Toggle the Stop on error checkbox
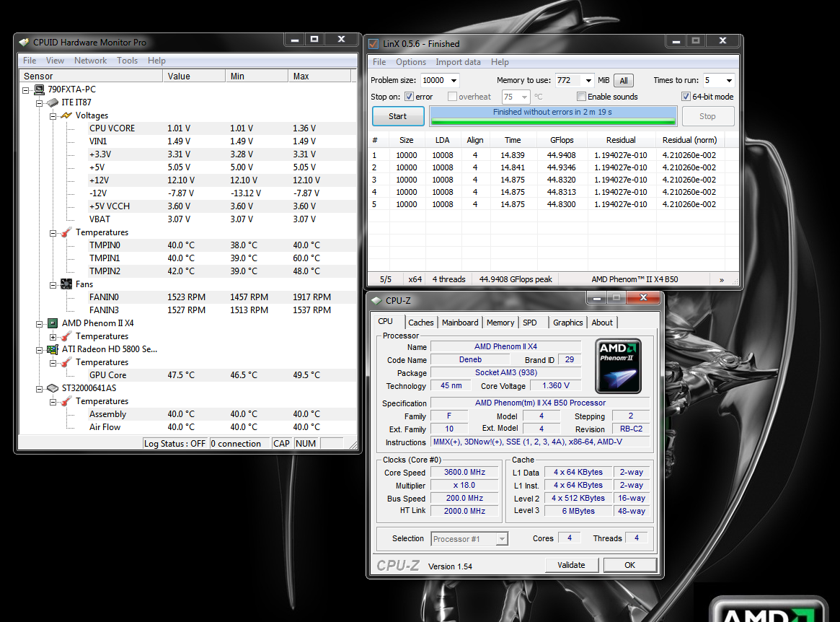This screenshot has width=840, height=622. [410, 97]
